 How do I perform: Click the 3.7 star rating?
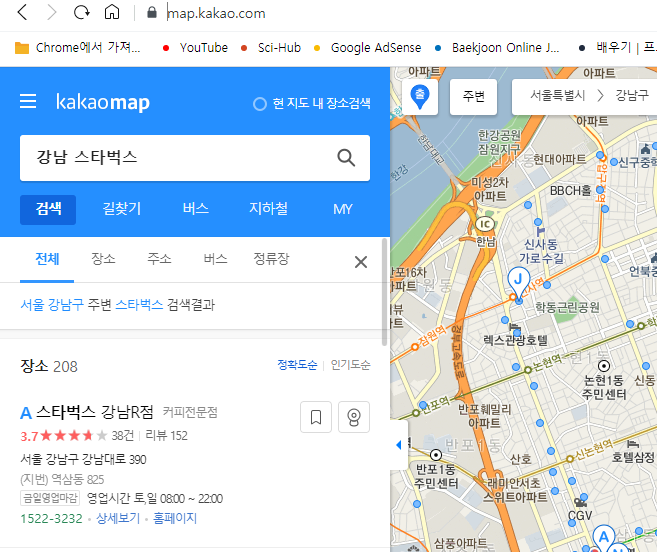pyautogui.click(x=63, y=436)
